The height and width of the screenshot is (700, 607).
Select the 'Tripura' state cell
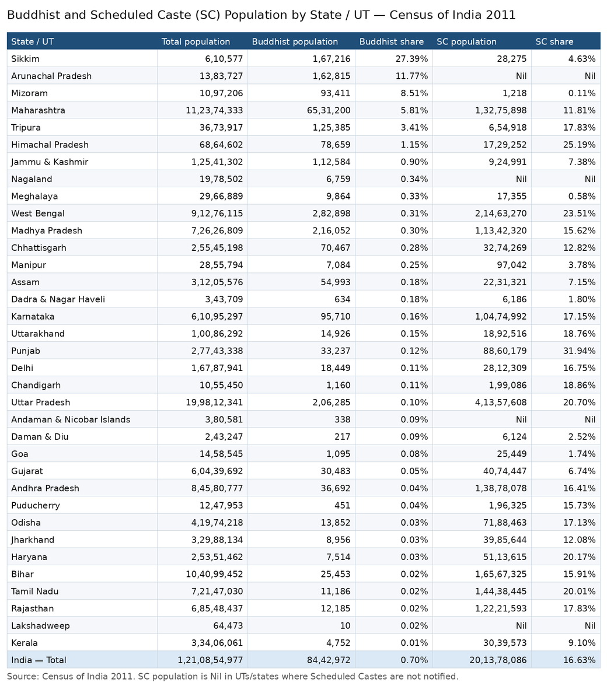click(x=82, y=127)
